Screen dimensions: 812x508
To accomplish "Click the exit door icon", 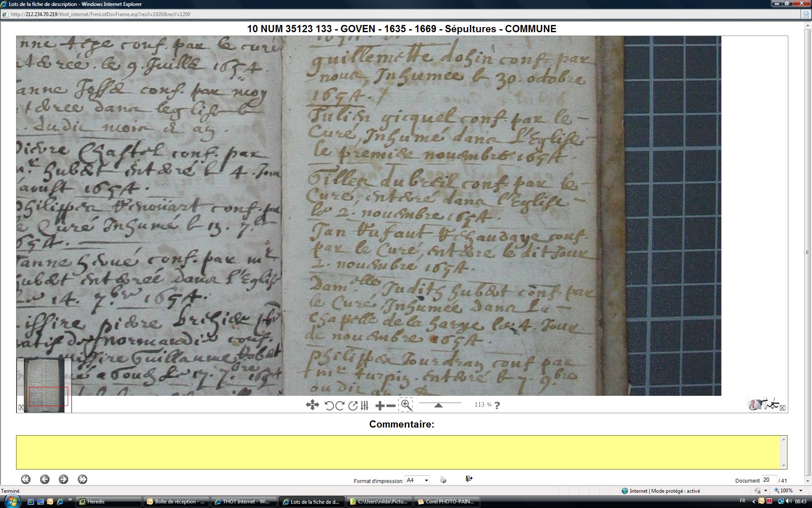I will point(469,479).
